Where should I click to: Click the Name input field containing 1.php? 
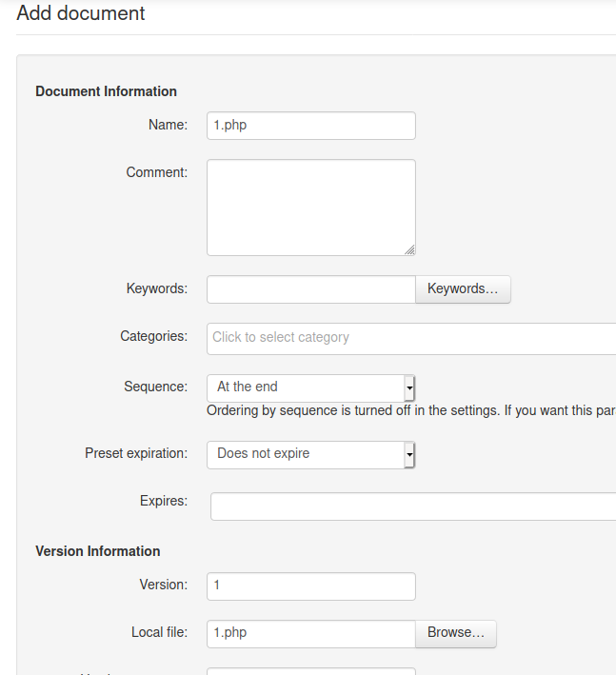click(x=310, y=126)
